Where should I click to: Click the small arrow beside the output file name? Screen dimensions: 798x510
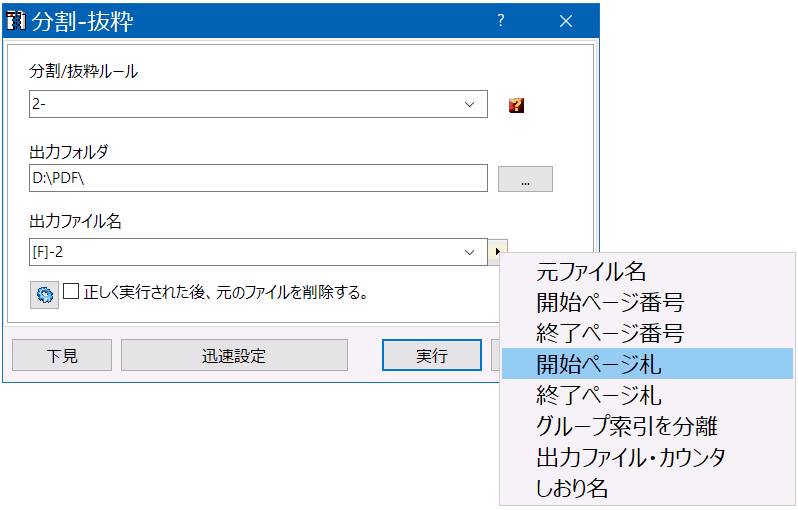coord(497,251)
